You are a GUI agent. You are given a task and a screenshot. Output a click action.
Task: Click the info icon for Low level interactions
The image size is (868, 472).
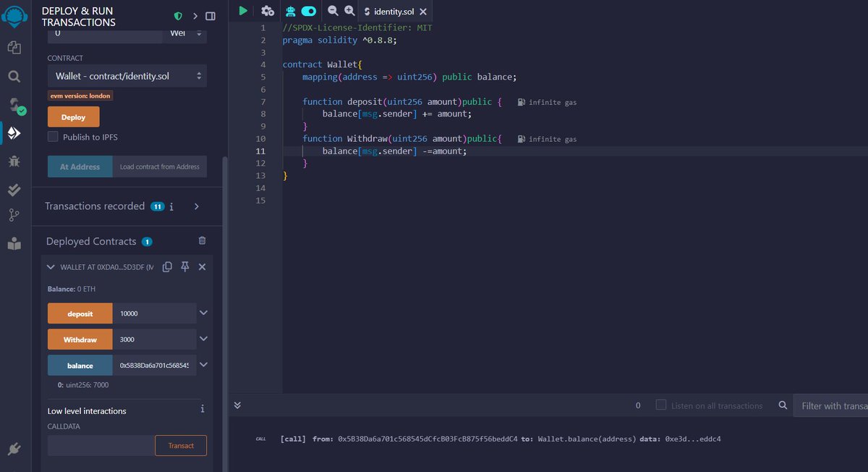click(x=203, y=410)
